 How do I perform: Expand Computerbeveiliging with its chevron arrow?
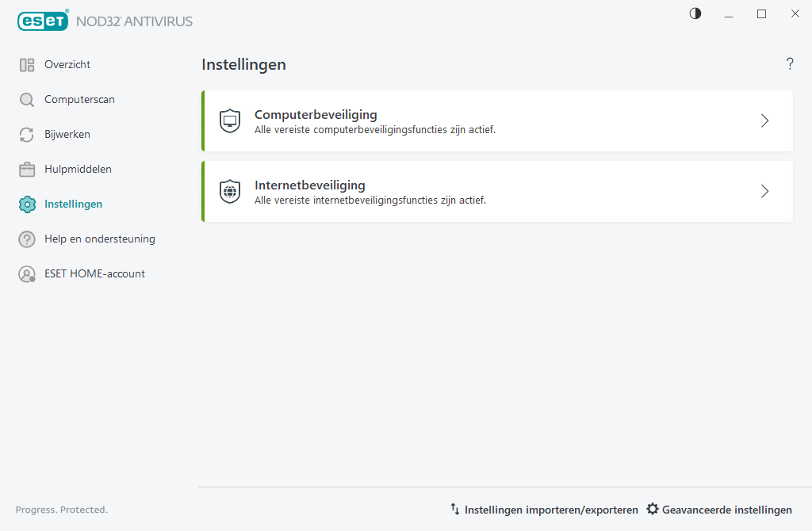point(764,121)
